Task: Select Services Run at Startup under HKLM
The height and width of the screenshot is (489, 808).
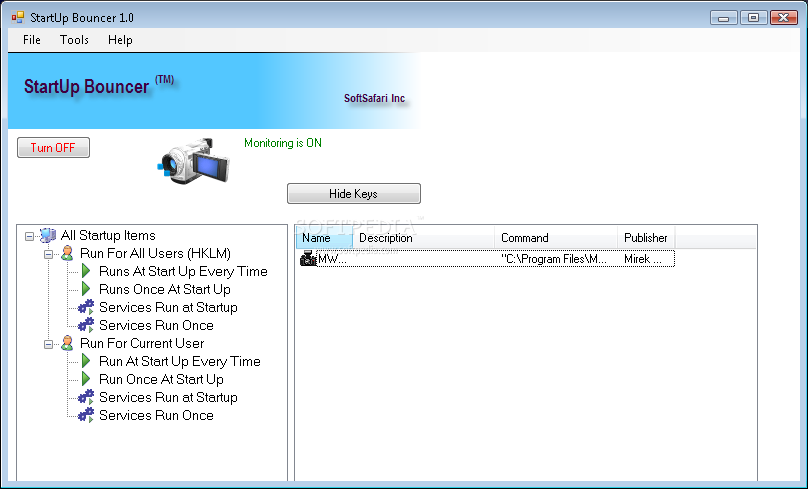Action: pyautogui.click(x=168, y=308)
